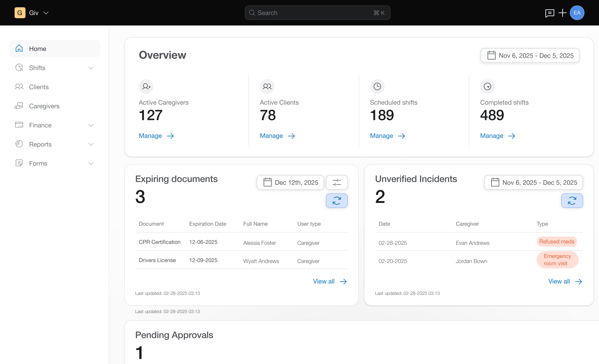Screen dimensions: 599x364
Task: Open Caregivers from the sidebar
Action: click(44, 106)
